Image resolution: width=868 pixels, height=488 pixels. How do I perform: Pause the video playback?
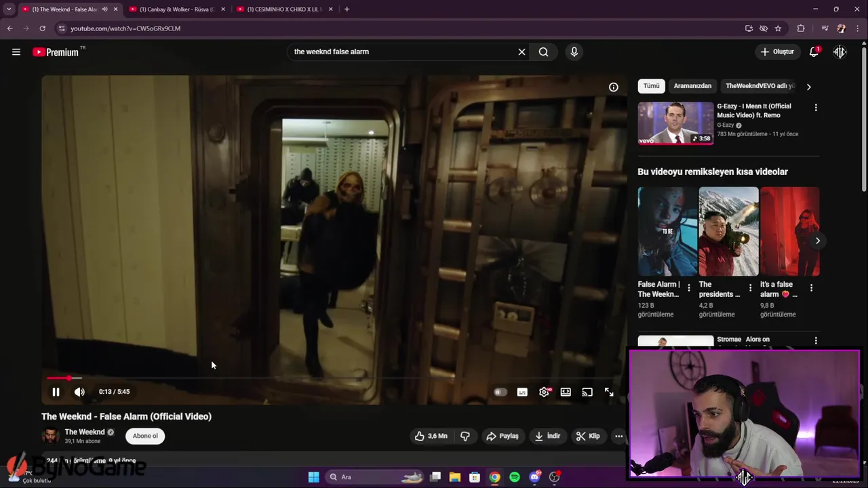(56, 392)
